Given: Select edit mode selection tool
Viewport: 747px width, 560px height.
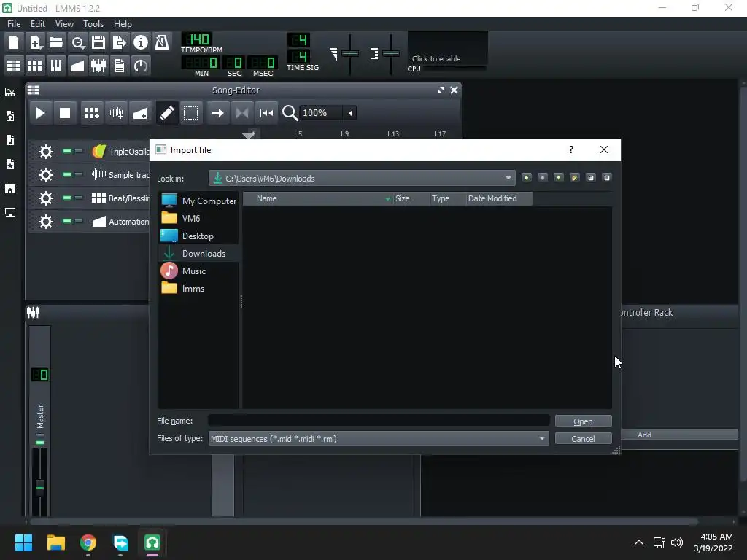Looking at the screenshot, I should 191,113.
